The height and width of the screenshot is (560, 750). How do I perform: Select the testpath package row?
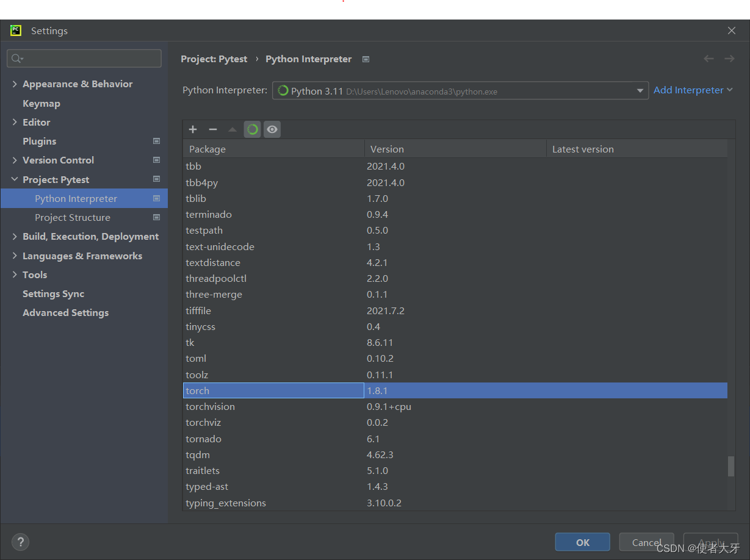click(x=455, y=230)
